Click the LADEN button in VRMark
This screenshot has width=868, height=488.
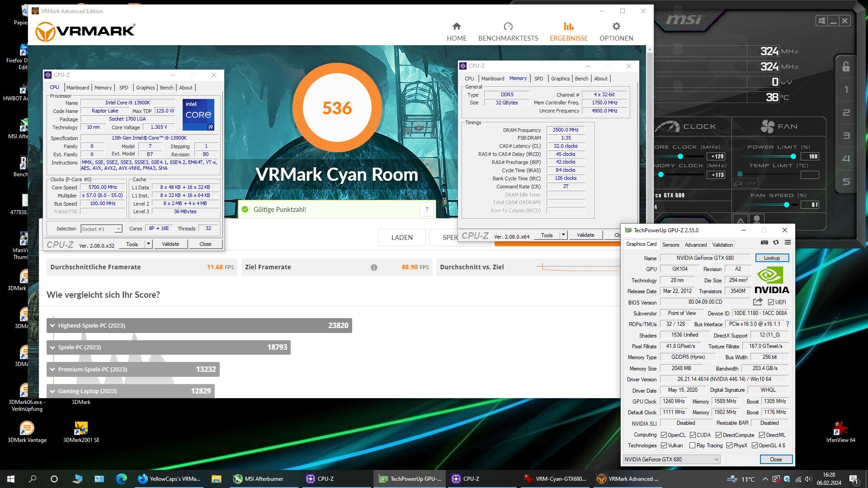(x=402, y=238)
